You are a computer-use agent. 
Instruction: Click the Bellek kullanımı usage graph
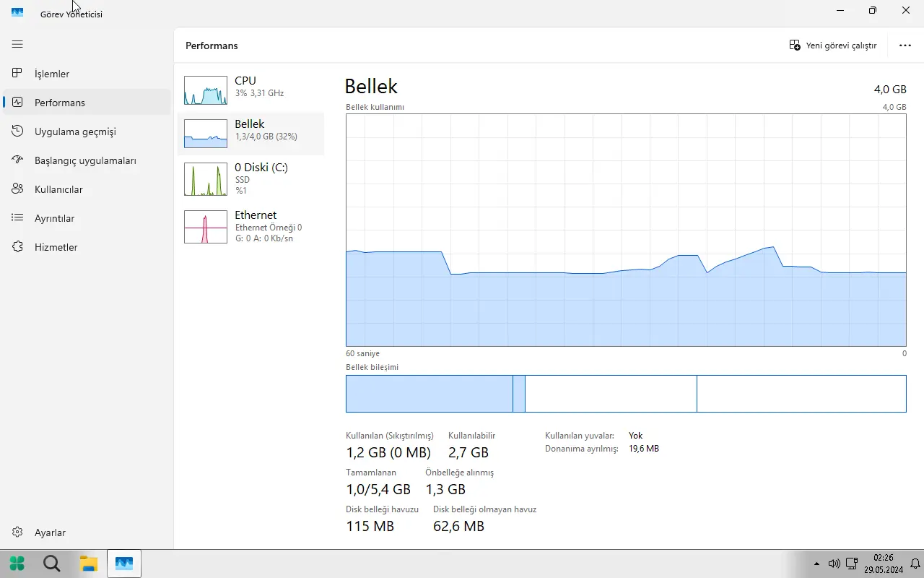click(x=626, y=230)
